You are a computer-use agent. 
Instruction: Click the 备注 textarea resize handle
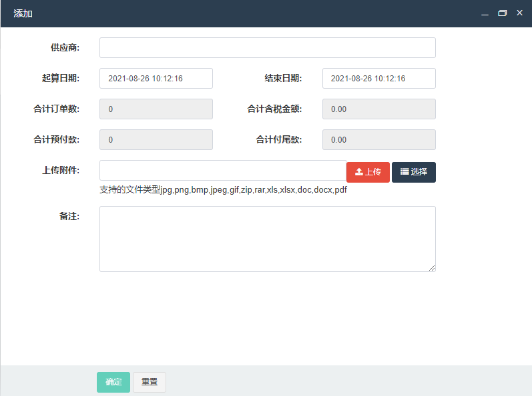[x=432, y=268]
